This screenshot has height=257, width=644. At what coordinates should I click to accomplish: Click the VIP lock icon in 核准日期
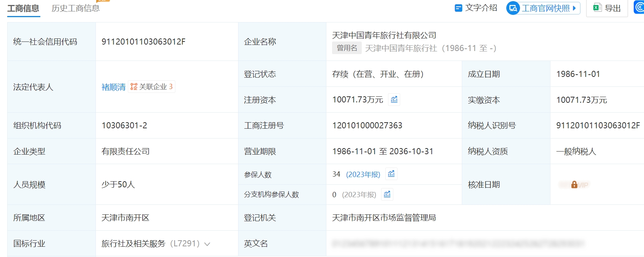tap(574, 185)
